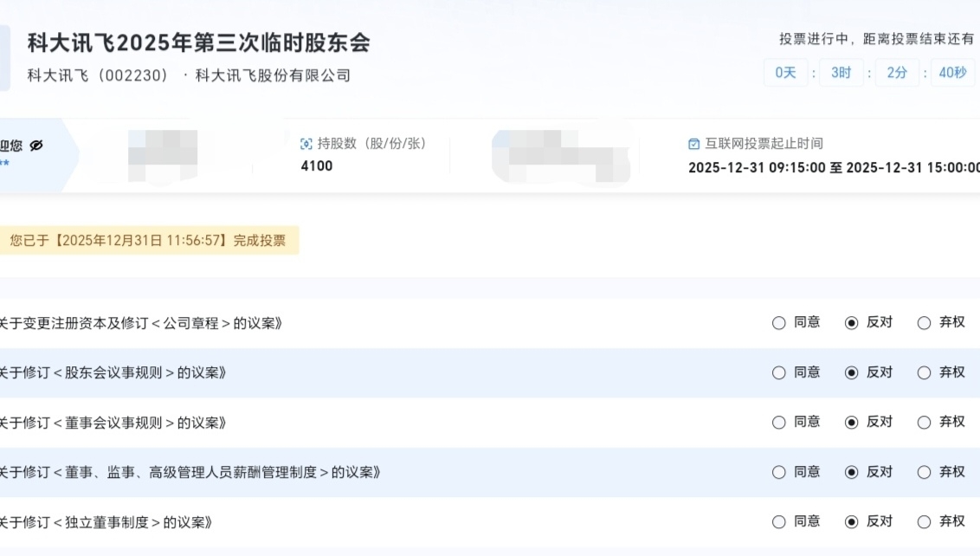Select 同意 for 变更注册资本及修订公司章程 proposal

779,323
